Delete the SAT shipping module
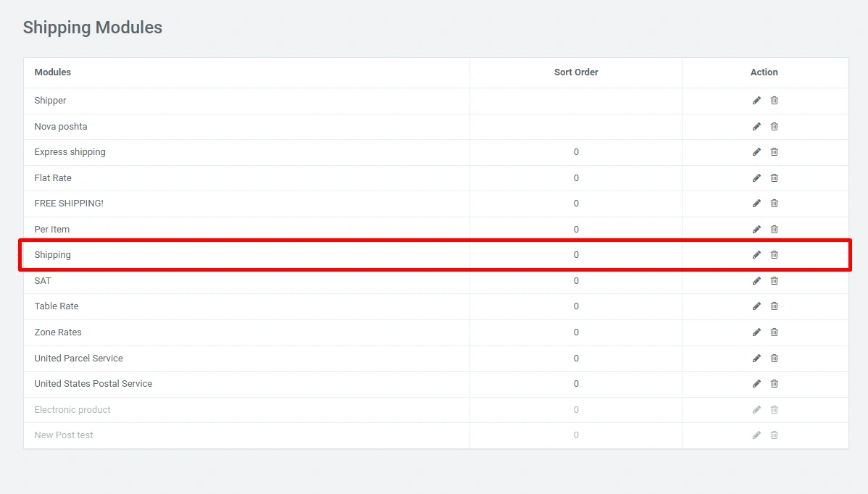Viewport: 868px width, 494px height. pyautogui.click(x=774, y=281)
